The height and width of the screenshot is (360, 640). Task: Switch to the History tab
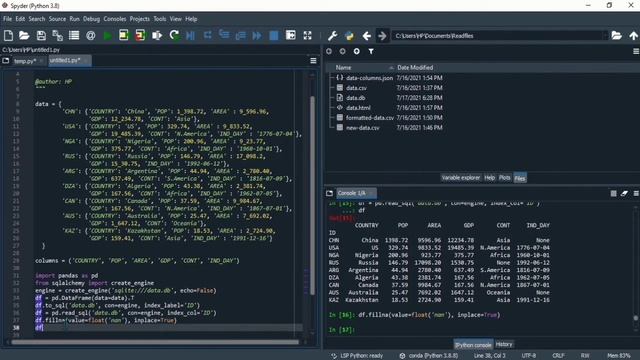pyautogui.click(x=504, y=344)
